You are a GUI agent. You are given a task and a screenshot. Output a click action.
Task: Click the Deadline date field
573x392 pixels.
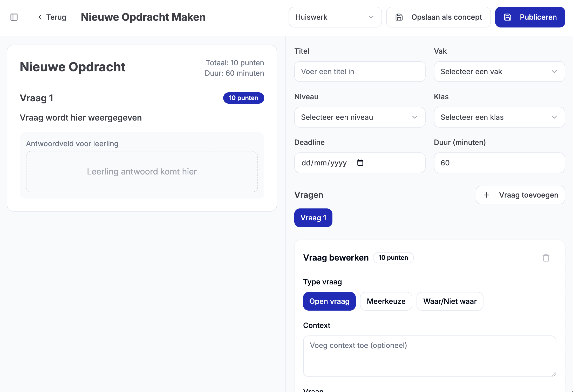pyautogui.click(x=360, y=163)
